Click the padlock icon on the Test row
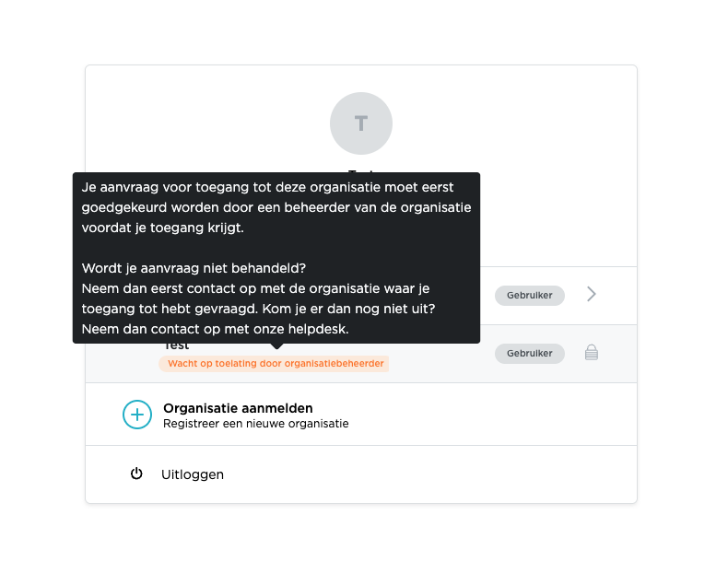Image resolution: width=728 pixels, height=573 pixels. pyautogui.click(x=592, y=353)
